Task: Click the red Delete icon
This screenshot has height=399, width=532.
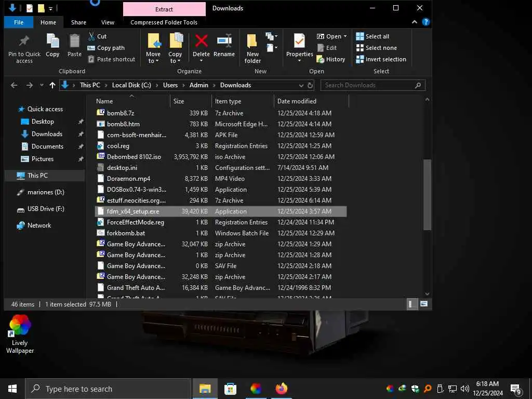Action: click(x=201, y=41)
